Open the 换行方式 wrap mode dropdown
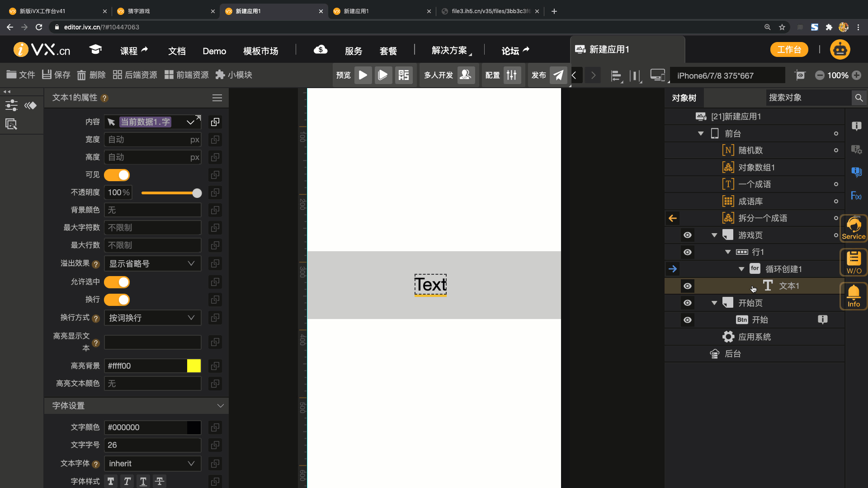 click(152, 318)
